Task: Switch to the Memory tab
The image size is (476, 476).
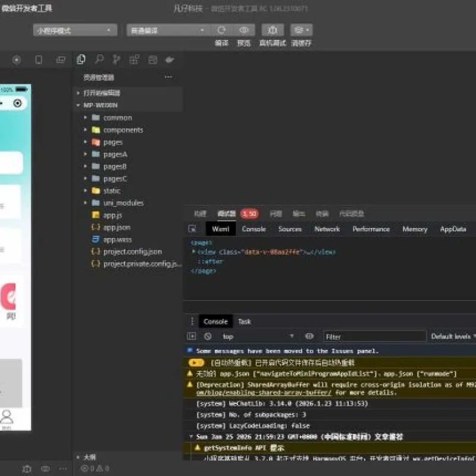Action: coord(415,229)
